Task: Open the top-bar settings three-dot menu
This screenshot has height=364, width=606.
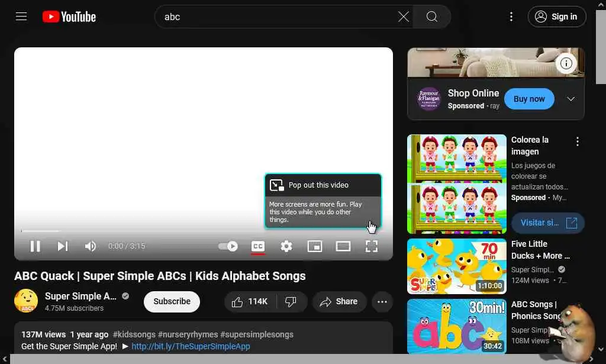Action: coord(511,17)
